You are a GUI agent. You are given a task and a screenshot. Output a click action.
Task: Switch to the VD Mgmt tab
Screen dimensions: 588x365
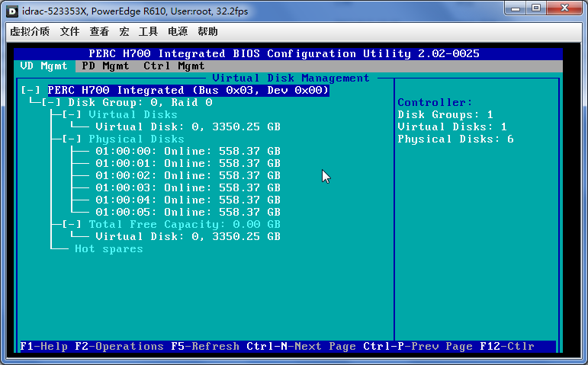click(x=44, y=66)
